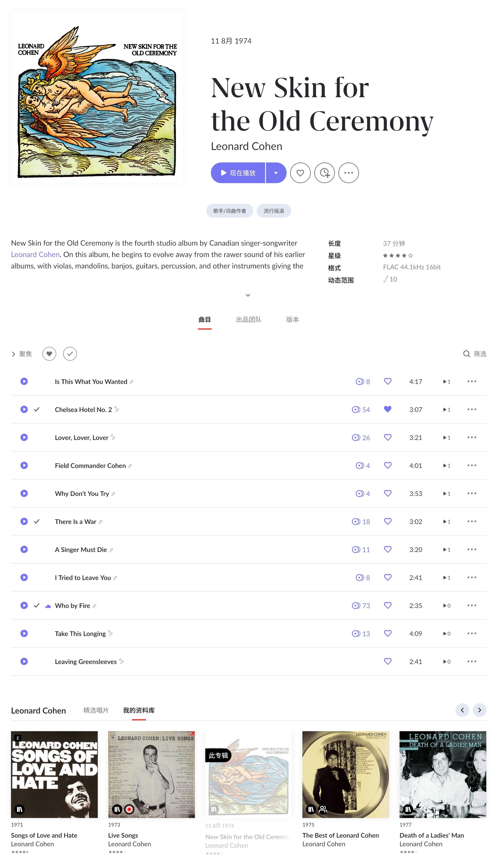Set the album star rating
This screenshot has height=868, width=496.
point(398,256)
